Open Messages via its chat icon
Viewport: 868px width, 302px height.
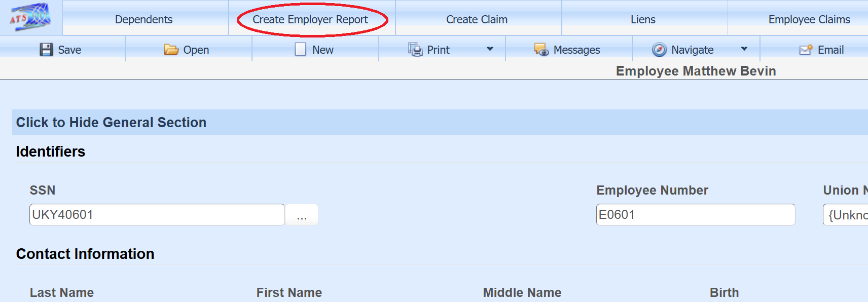541,50
